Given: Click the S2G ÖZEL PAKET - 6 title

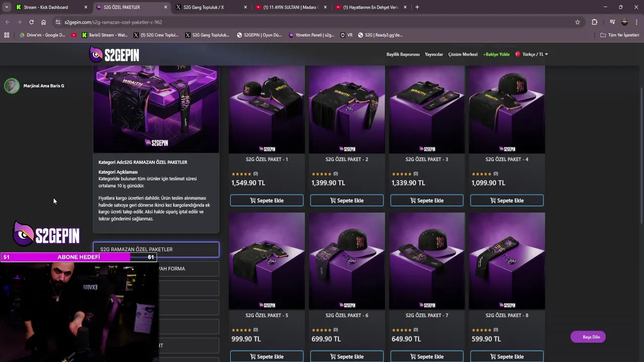Looking at the screenshot, I should (347, 316).
